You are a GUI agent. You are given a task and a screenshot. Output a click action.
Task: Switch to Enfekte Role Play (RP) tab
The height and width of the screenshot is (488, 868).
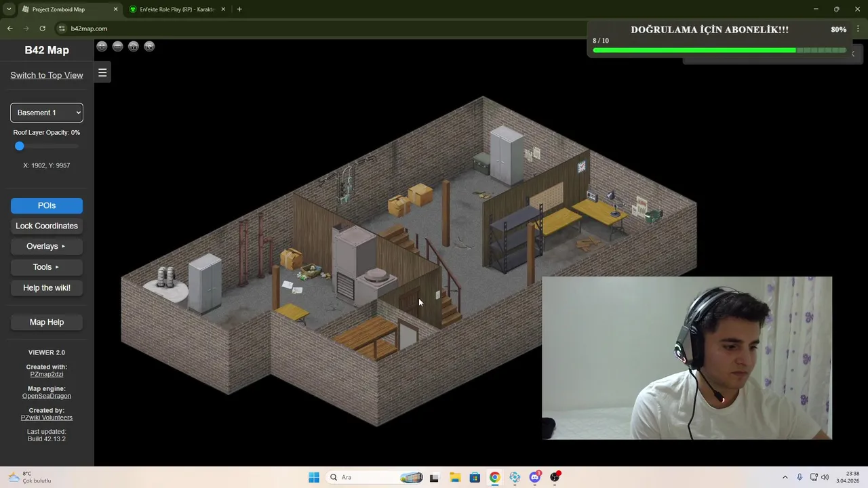click(x=177, y=9)
